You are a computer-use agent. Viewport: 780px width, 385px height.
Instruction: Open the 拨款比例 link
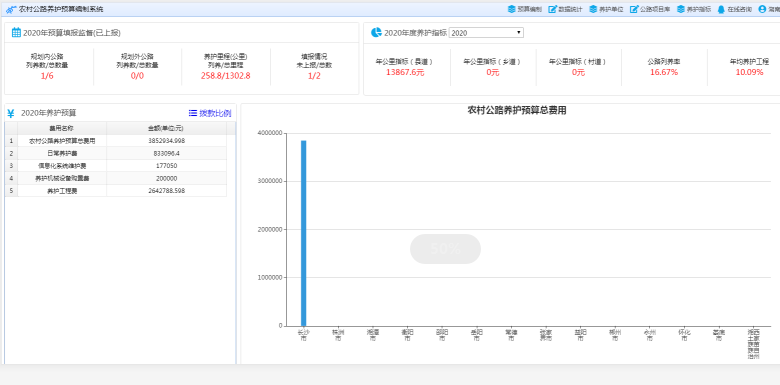click(215, 113)
